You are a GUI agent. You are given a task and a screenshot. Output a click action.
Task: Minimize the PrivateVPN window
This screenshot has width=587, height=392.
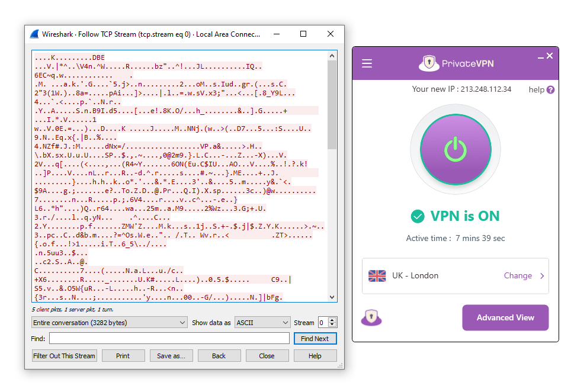[x=541, y=57]
